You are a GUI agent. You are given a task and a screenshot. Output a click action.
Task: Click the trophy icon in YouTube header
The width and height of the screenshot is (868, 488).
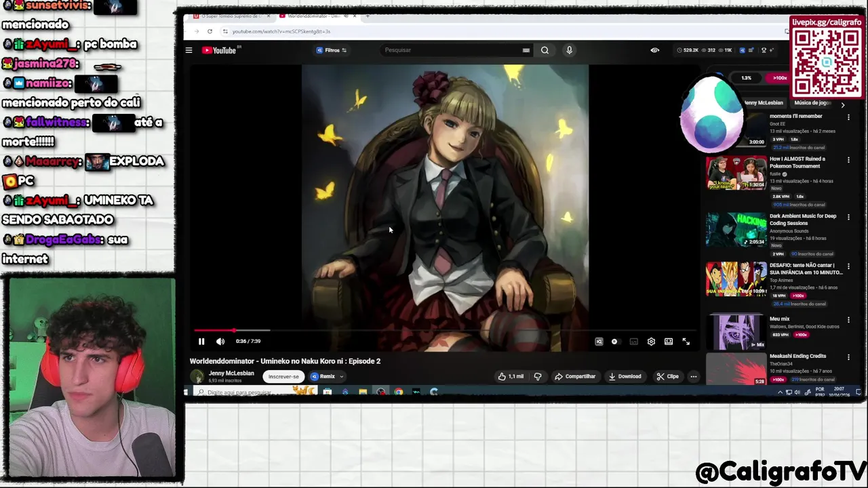pyautogui.click(x=764, y=50)
